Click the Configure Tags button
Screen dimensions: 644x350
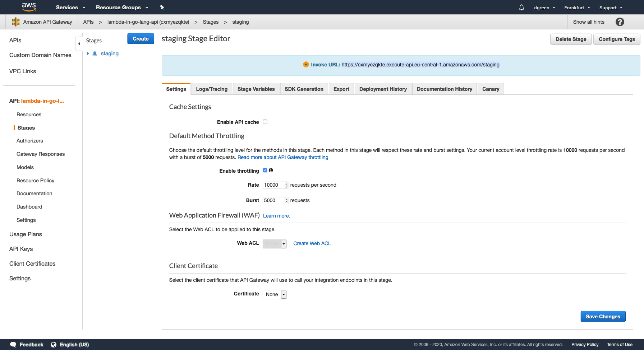tap(617, 39)
